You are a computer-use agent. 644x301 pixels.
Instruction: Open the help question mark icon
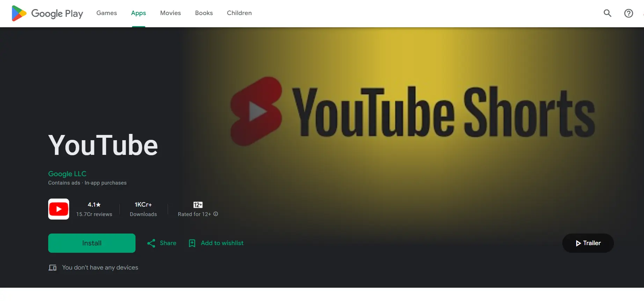(x=628, y=13)
